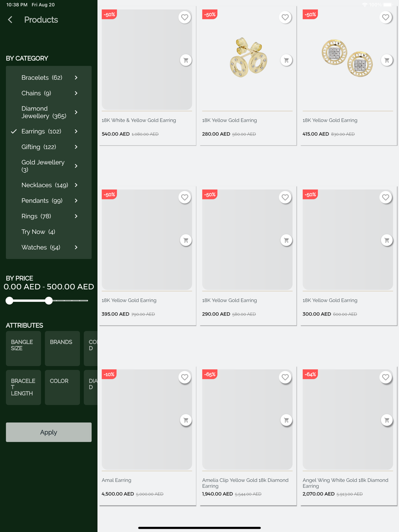This screenshot has width=399, height=532.
Task: Add the 280.00 AED earring to cart
Action: pos(286,60)
